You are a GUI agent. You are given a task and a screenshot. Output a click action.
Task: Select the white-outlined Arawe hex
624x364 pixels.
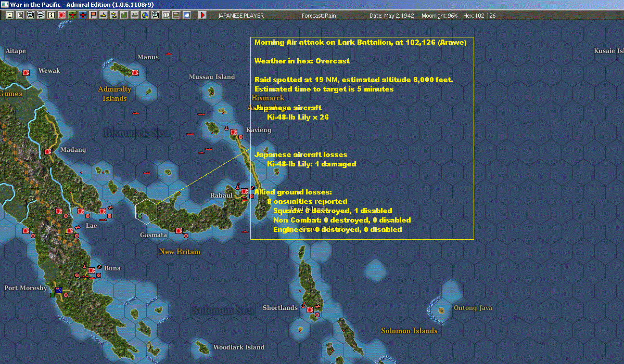[146, 211]
